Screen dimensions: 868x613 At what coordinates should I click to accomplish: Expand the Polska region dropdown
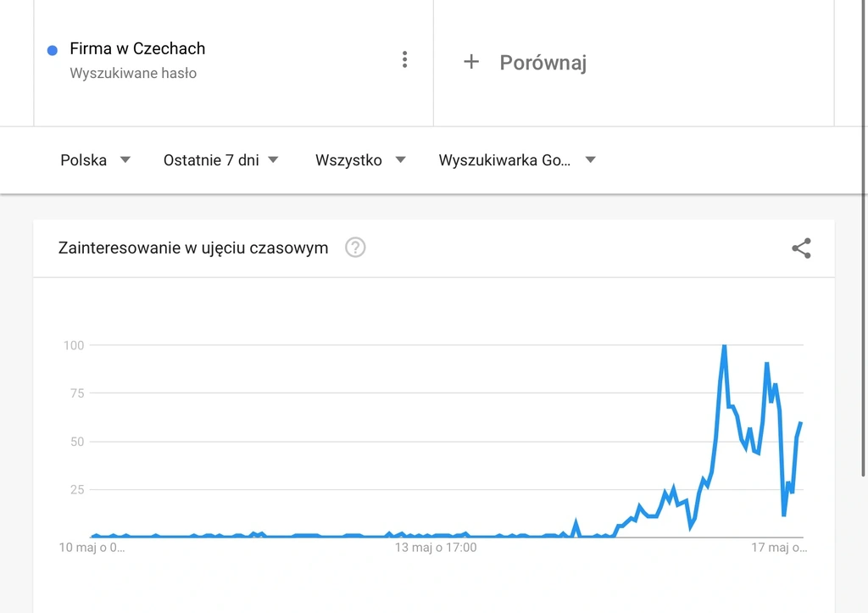click(95, 160)
